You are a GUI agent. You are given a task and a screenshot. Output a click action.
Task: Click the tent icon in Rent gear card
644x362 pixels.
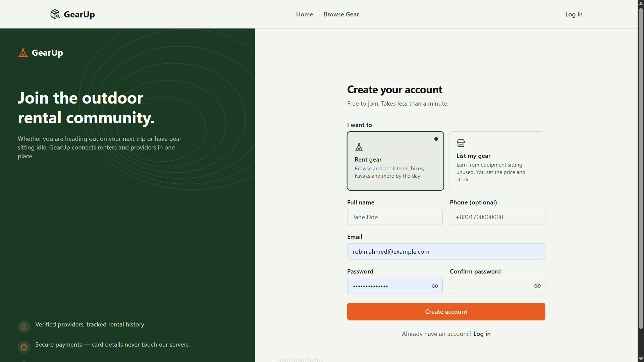[359, 147]
